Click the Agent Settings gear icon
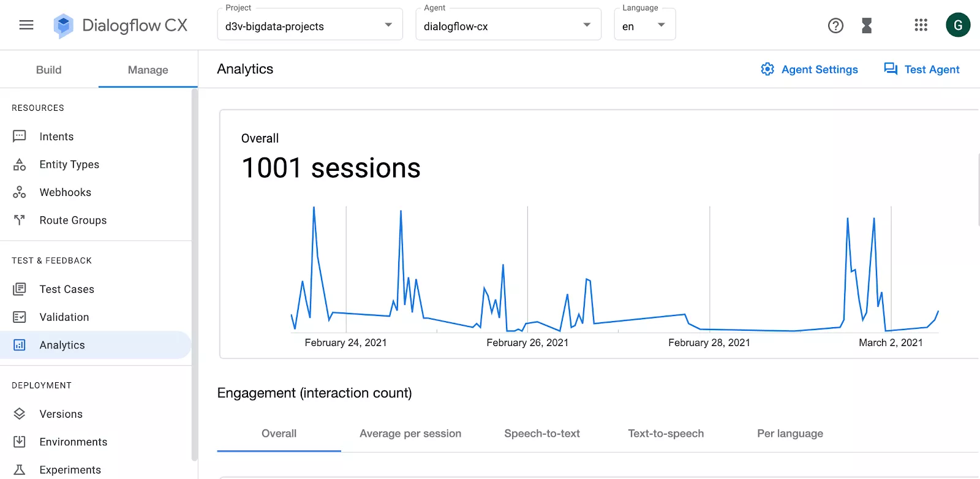980x479 pixels. click(767, 69)
